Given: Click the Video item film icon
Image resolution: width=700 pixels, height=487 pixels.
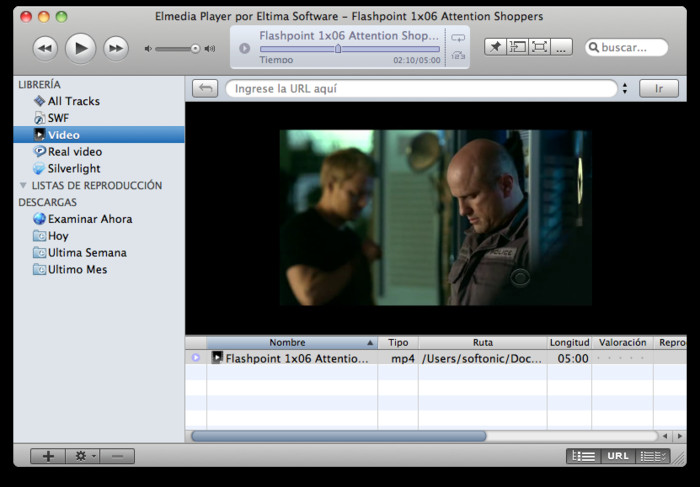Looking at the screenshot, I should point(39,134).
